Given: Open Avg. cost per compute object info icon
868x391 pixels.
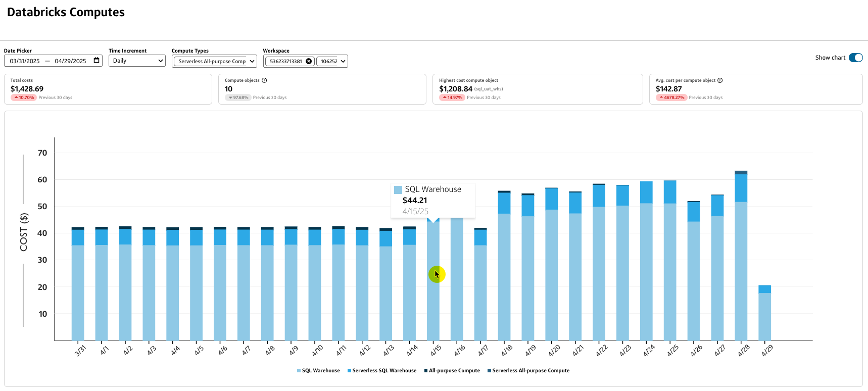Looking at the screenshot, I should pos(720,80).
